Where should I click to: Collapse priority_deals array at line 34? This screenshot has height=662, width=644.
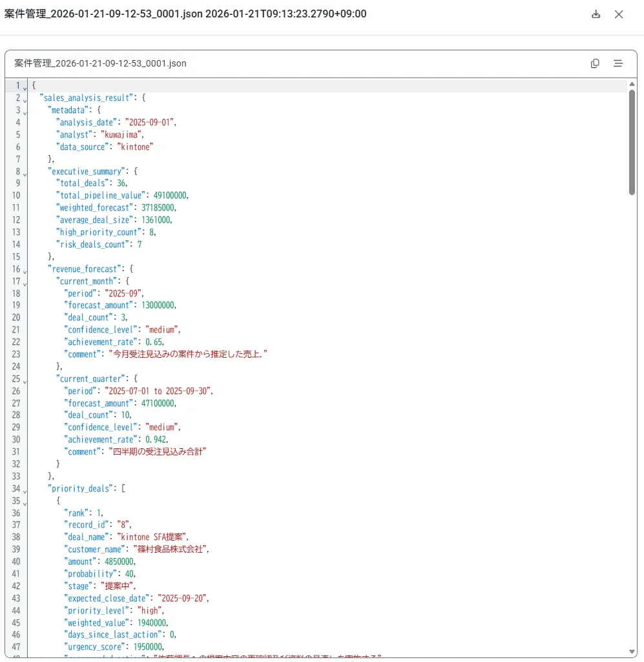tap(25, 491)
